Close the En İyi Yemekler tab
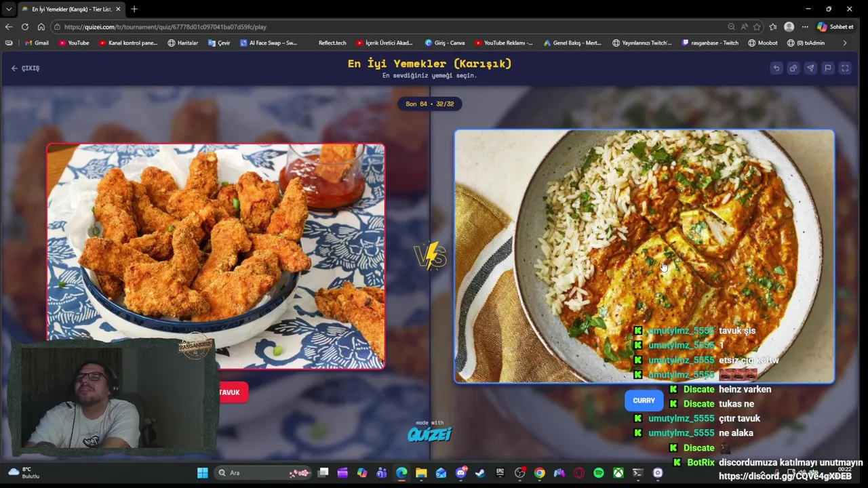868x488 pixels. tap(118, 9)
